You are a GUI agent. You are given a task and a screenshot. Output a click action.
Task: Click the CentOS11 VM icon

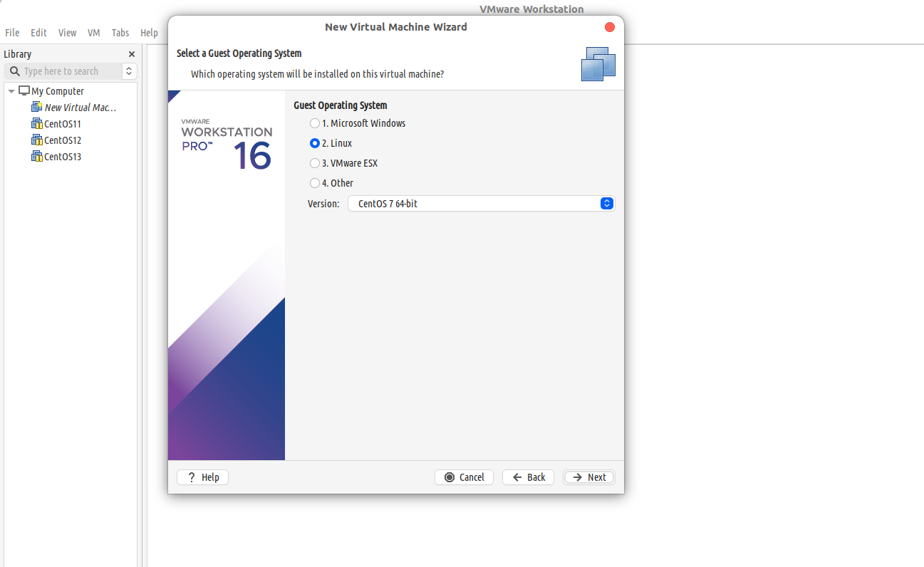click(x=37, y=123)
